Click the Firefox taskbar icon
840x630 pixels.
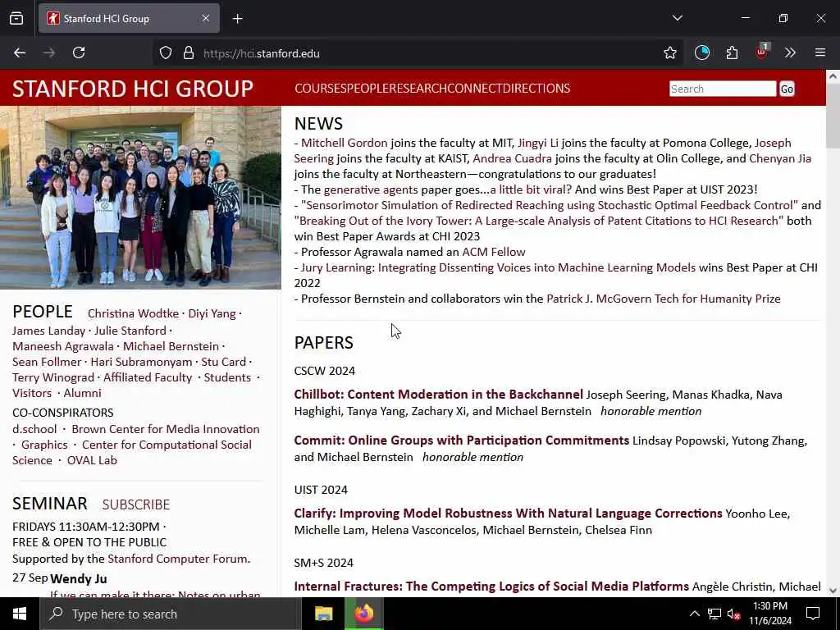coord(363,614)
